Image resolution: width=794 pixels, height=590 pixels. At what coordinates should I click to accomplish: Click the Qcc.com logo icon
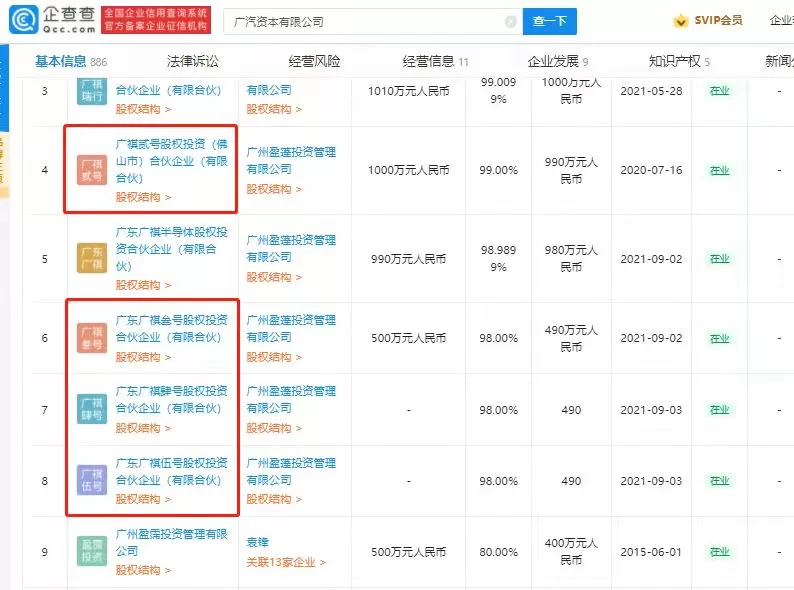[20, 20]
